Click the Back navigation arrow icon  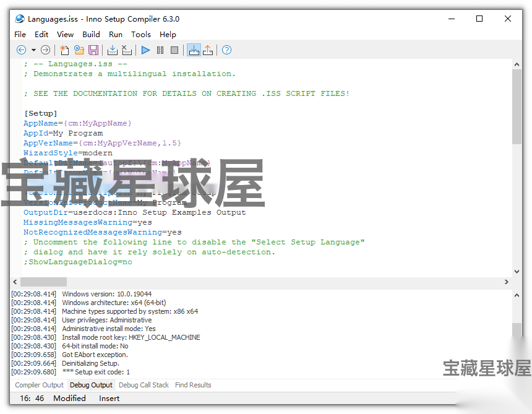click(21, 50)
